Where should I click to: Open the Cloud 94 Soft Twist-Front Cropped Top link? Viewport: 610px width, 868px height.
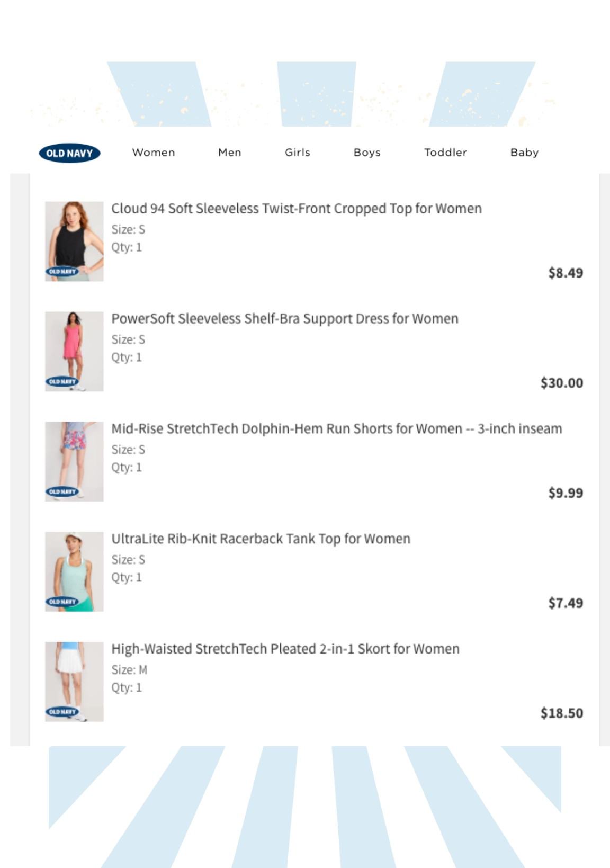(297, 209)
